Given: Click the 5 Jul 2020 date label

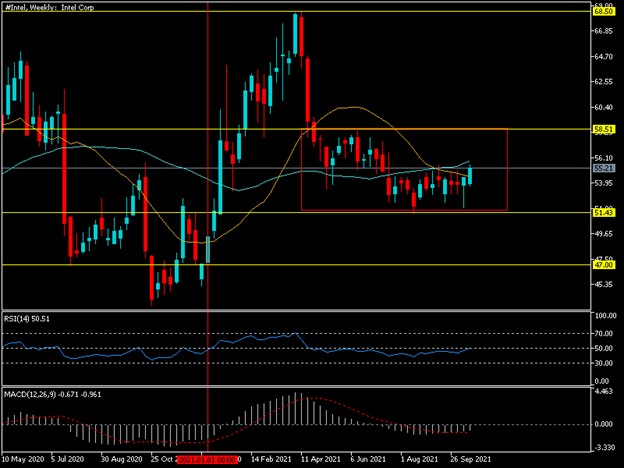Looking at the screenshot, I should pyautogui.click(x=68, y=459).
